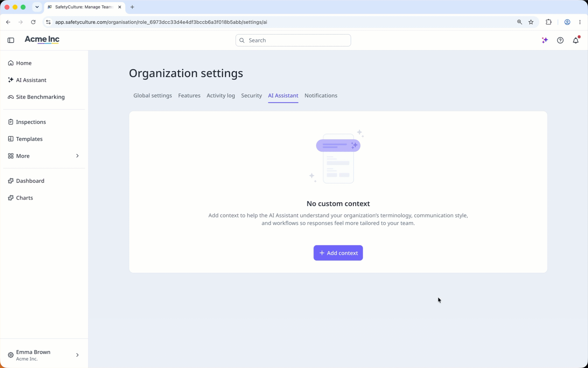This screenshot has height=368, width=588.
Task: Open Charts in the sidebar
Action: point(24,198)
